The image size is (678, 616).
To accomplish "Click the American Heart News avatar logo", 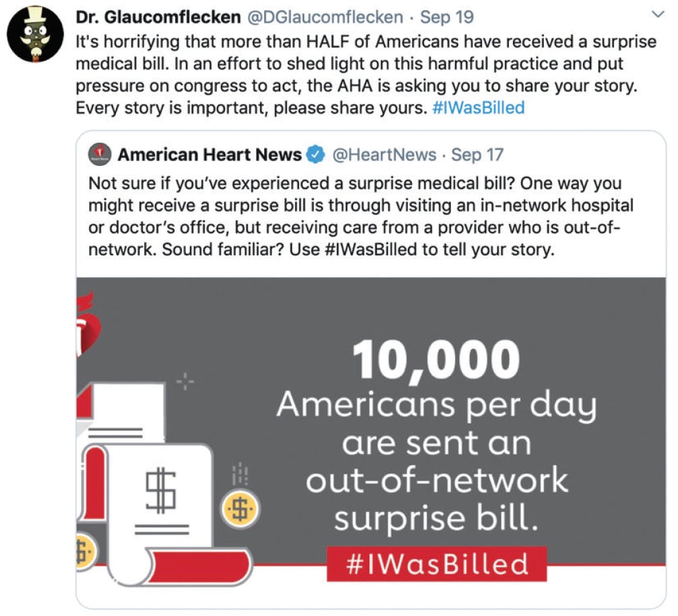I will pos(100,155).
